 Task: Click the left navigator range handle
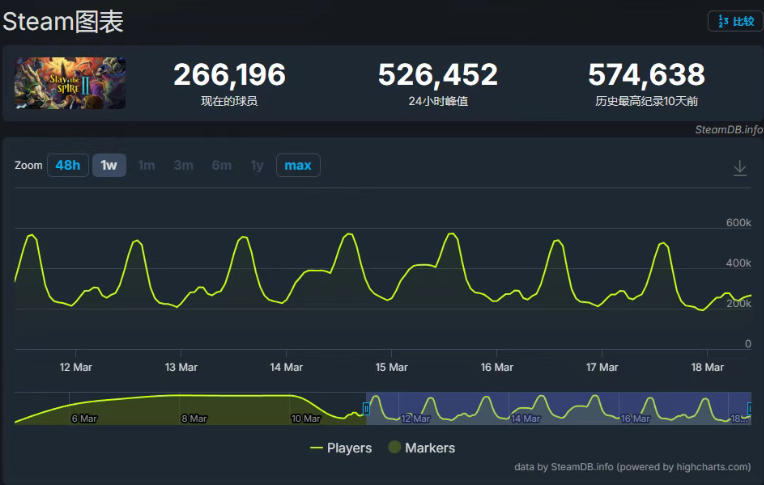(x=366, y=409)
